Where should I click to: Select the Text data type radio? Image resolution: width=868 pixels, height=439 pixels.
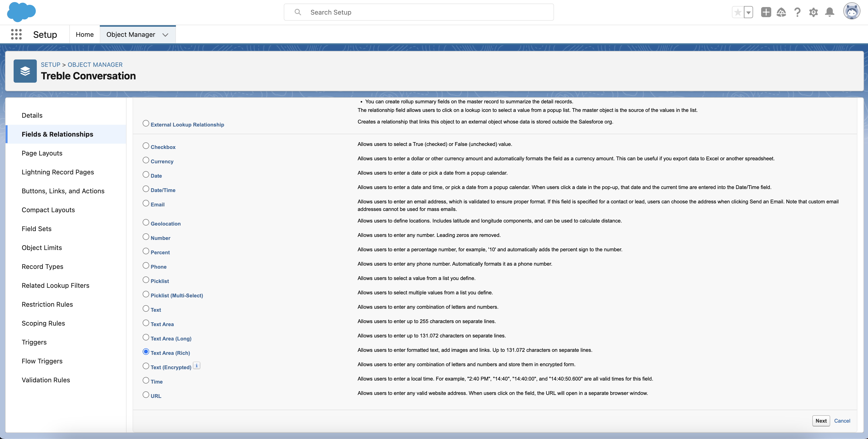(x=146, y=309)
